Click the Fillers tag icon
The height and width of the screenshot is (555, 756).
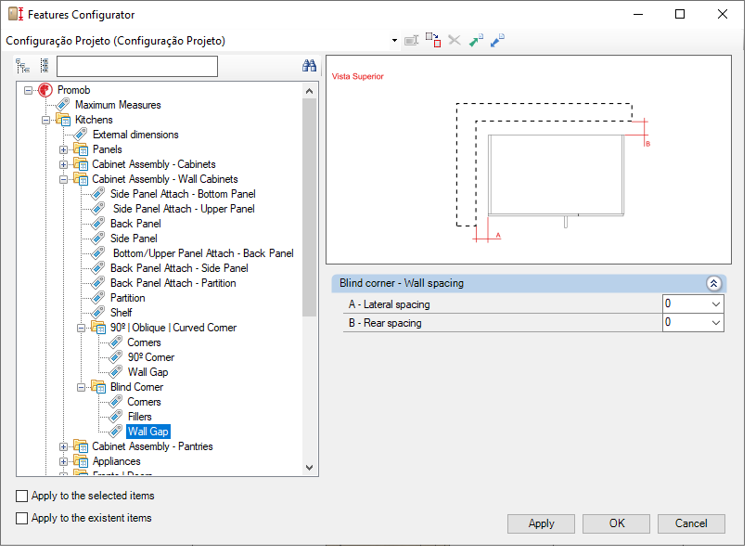116,417
